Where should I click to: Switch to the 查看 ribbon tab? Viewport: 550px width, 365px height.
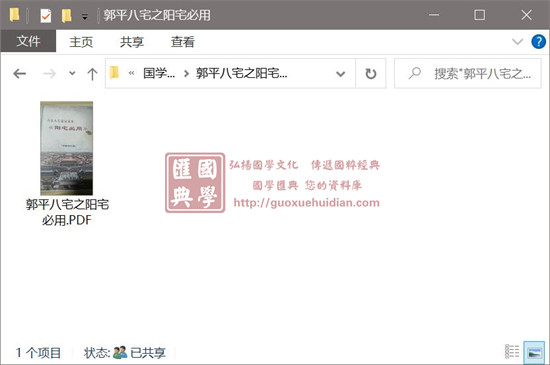(x=183, y=42)
